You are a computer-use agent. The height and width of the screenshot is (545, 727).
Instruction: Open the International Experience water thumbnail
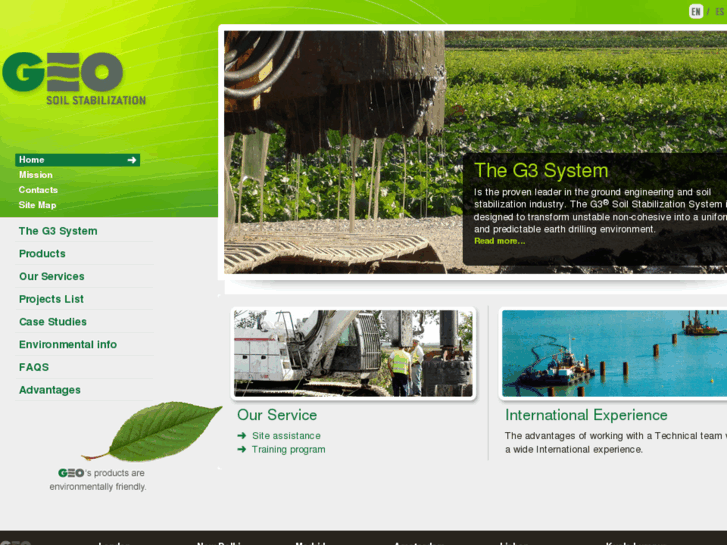tap(614, 353)
